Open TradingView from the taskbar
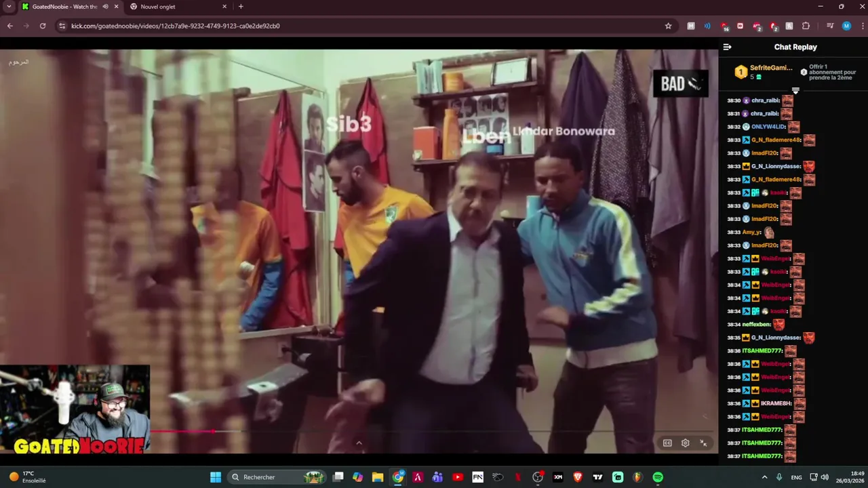The width and height of the screenshot is (868, 488). point(598,477)
